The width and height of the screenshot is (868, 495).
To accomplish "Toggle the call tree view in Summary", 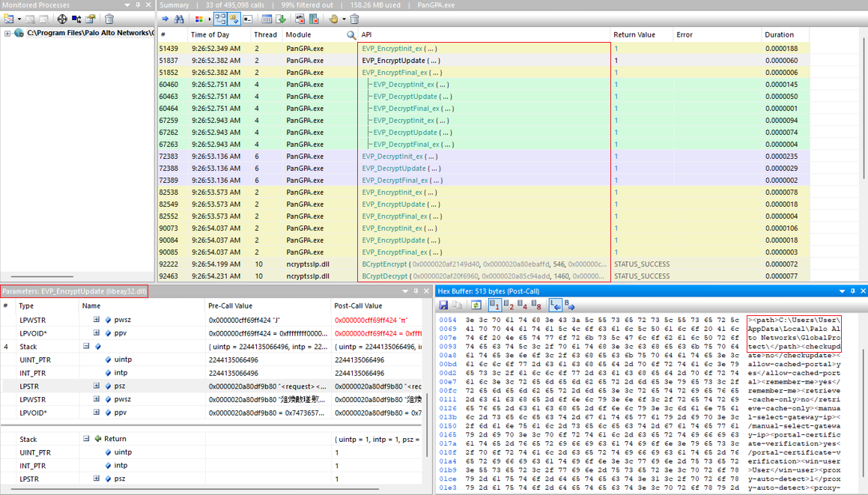I will pos(220,20).
